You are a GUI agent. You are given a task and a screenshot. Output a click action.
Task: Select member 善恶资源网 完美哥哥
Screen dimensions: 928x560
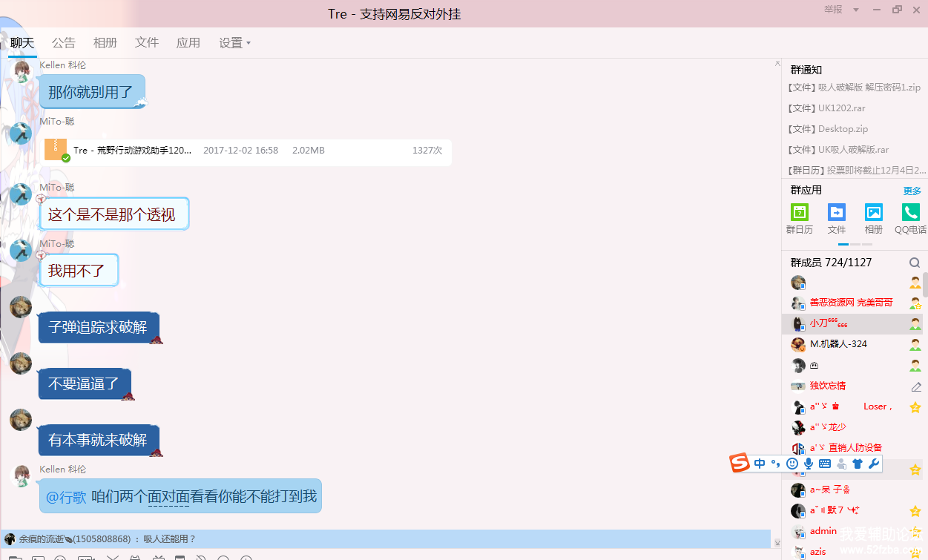coord(852,303)
